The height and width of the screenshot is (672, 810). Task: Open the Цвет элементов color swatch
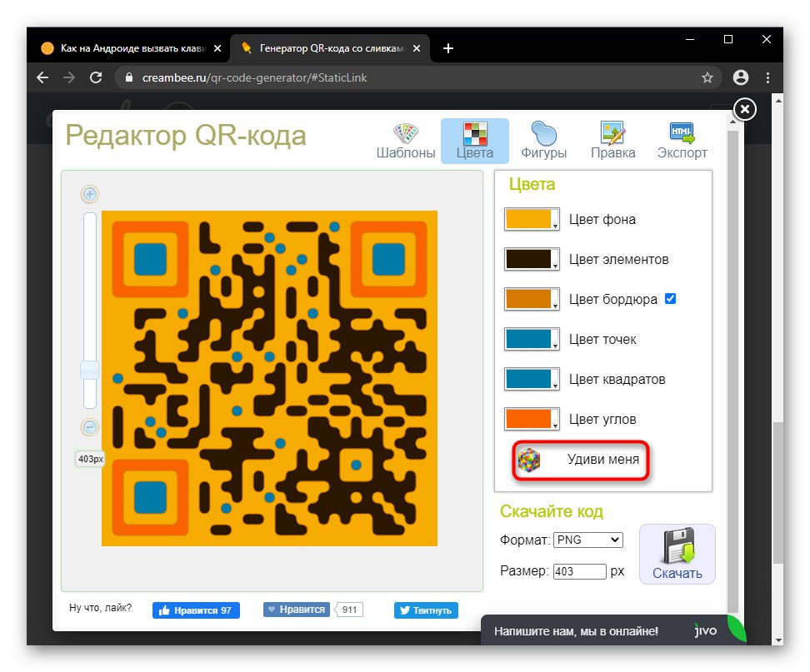[x=532, y=259]
